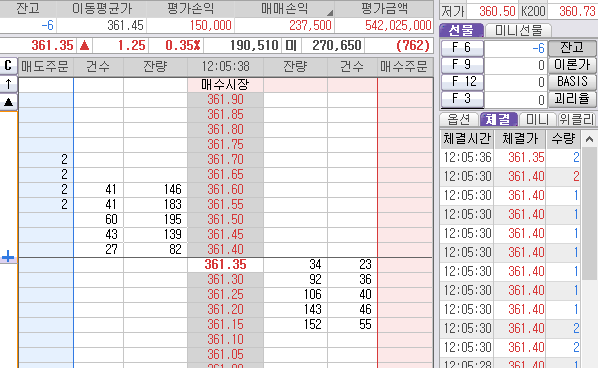Select the F 6 futures month button

coord(462,48)
